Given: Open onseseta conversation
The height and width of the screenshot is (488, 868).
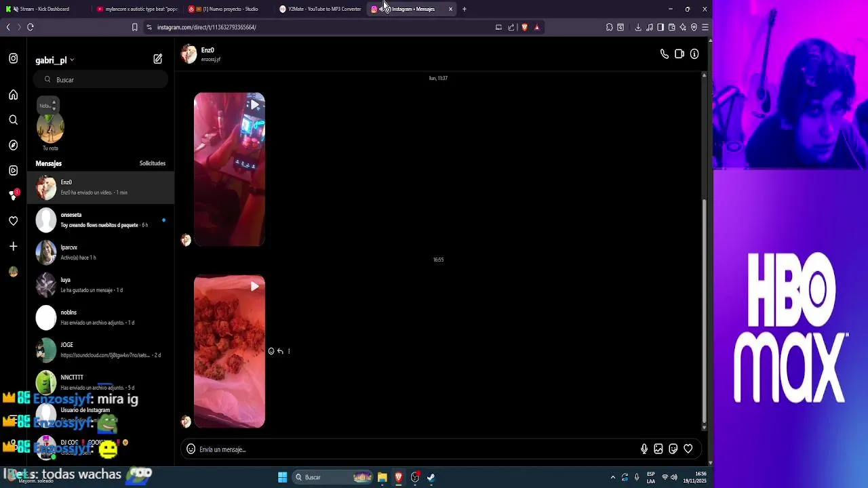Looking at the screenshot, I should [x=100, y=220].
